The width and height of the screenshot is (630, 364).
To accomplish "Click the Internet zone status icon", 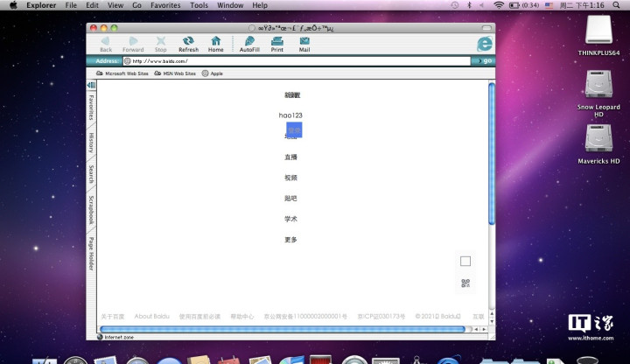I will click(100, 337).
